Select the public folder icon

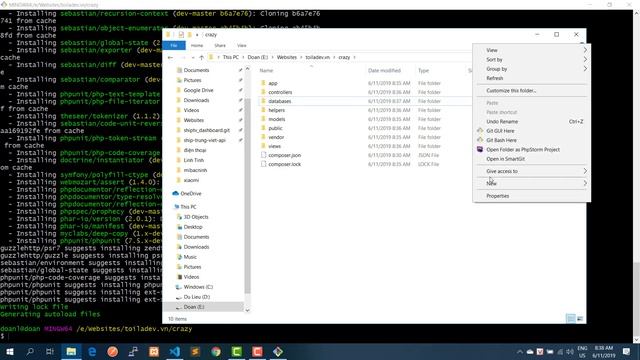coord(263,128)
